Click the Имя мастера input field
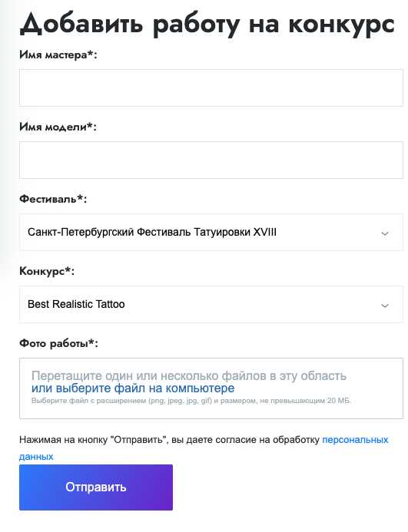Viewport: 408px width, 532px height. pos(211,88)
